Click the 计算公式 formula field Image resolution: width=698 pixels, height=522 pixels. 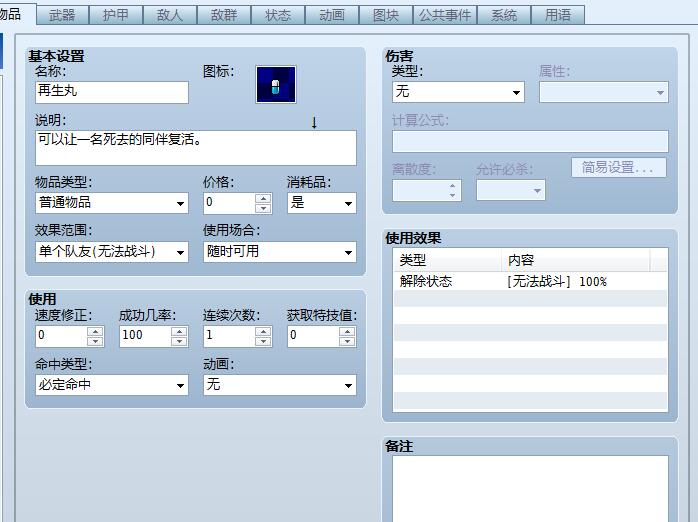tap(530, 141)
